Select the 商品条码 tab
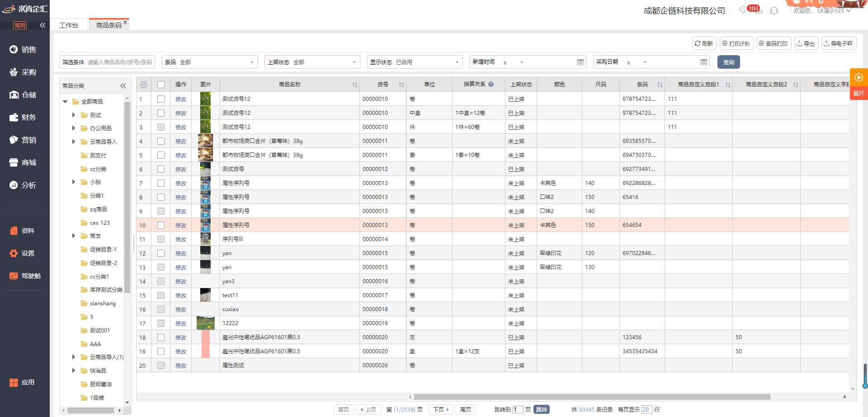 [x=108, y=25]
